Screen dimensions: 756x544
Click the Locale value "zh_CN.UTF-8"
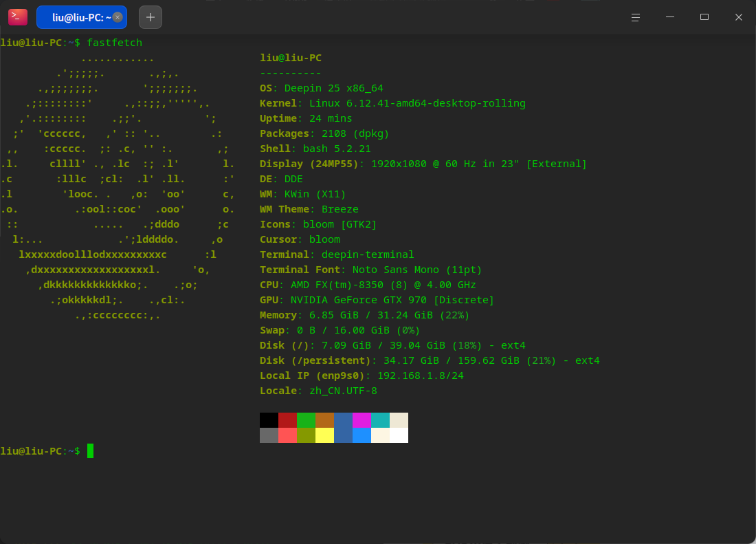coord(343,391)
